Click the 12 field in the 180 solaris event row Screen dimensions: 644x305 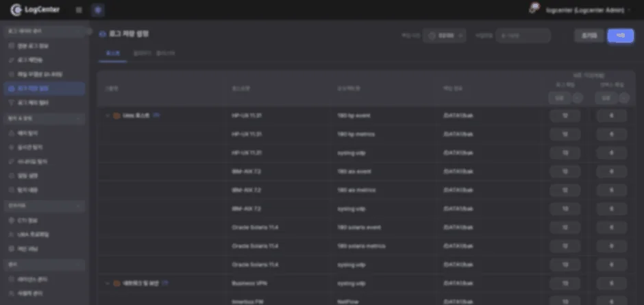point(565,228)
